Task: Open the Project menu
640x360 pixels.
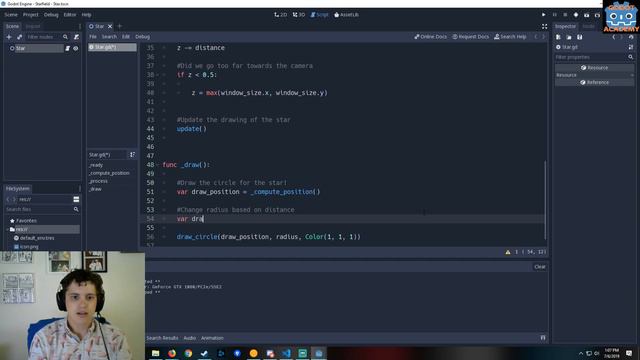Action: point(31,15)
